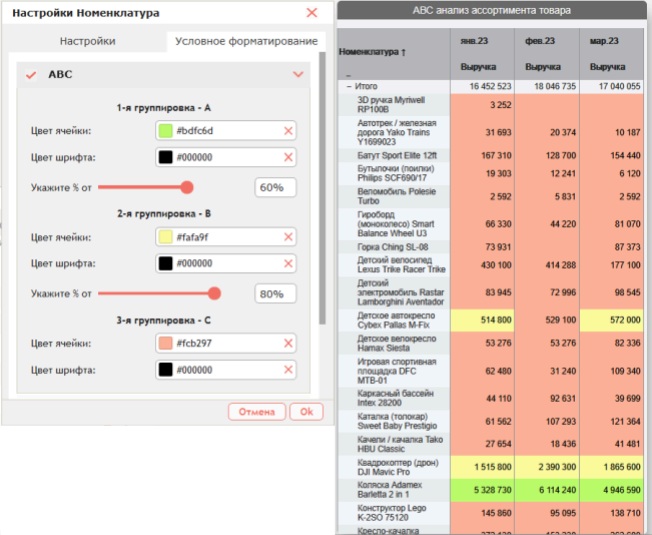Sort by the Номенклатура column header
652x535 pixels.
coord(372,52)
